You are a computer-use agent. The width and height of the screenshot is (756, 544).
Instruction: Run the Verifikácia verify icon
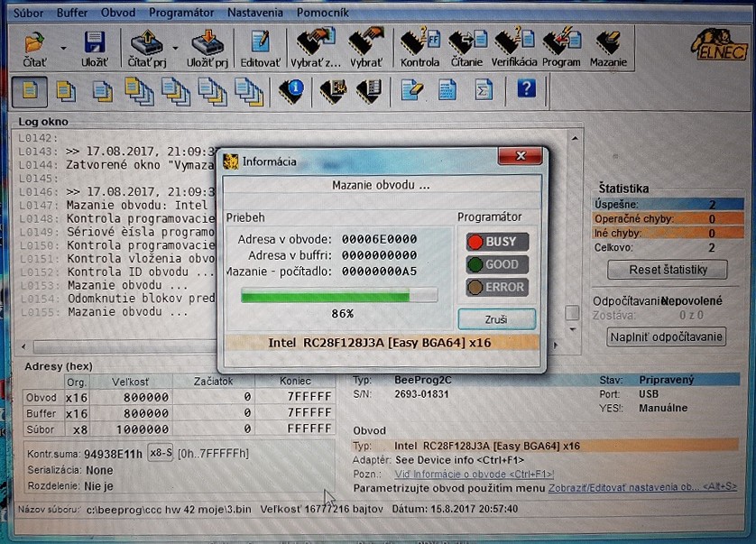(x=514, y=48)
